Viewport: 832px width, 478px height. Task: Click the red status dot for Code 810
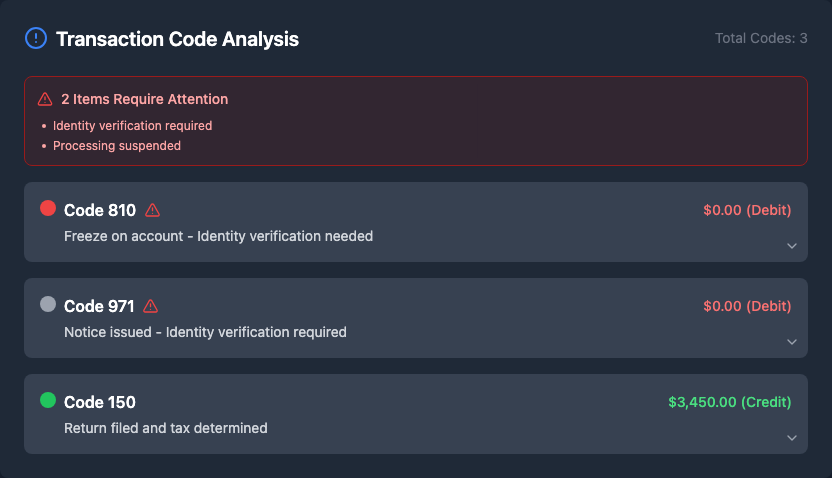[48, 208]
